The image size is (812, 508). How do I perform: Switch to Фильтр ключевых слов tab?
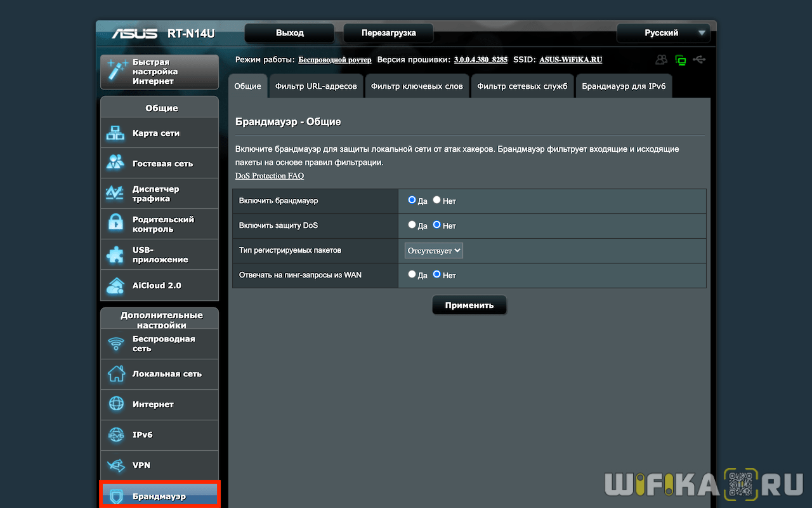pos(417,86)
